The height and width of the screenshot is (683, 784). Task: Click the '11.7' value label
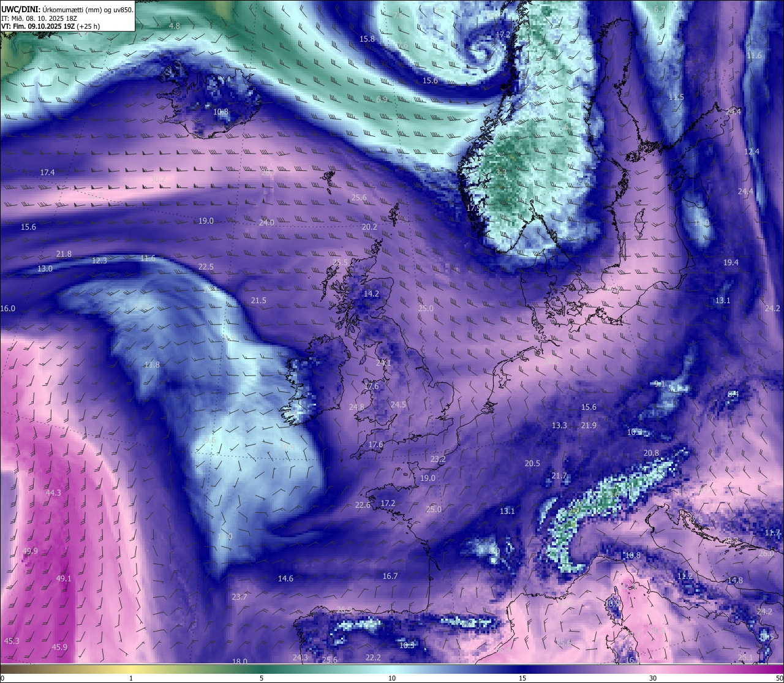(772, 533)
